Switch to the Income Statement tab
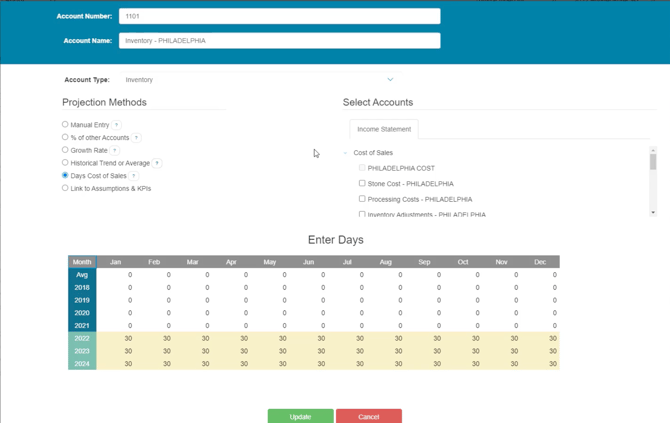Image resolution: width=670 pixels, height=423 pixels. [384, 129]
